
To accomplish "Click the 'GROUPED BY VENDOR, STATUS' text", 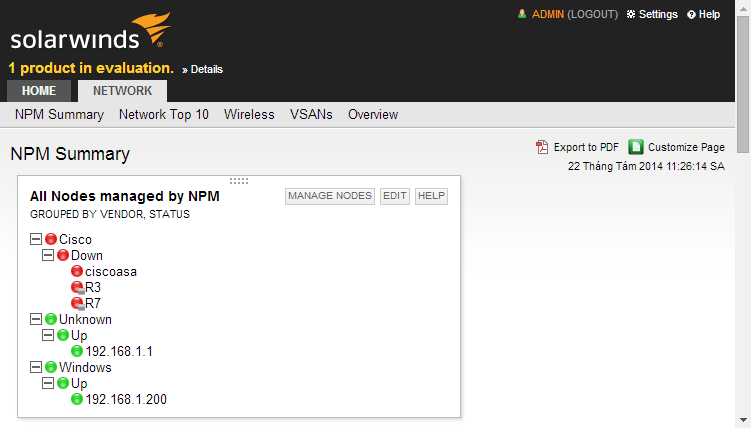I will click(110, 214).
